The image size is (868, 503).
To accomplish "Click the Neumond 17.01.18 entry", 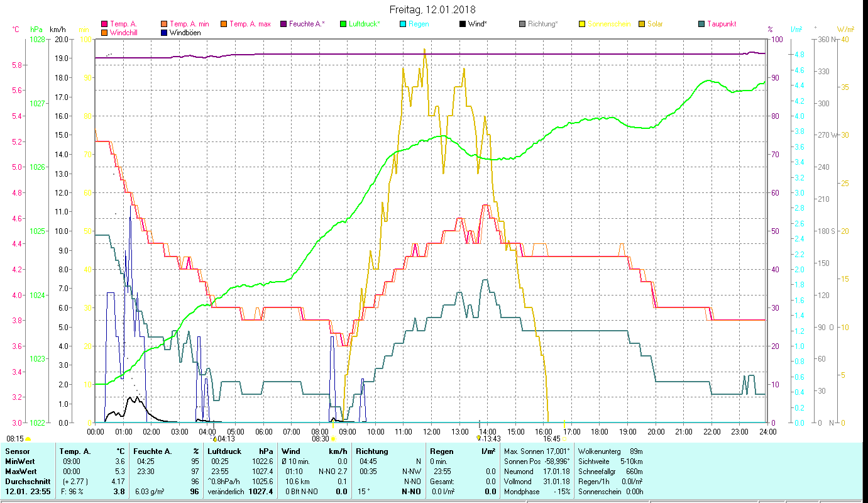I will click(536, 472).
